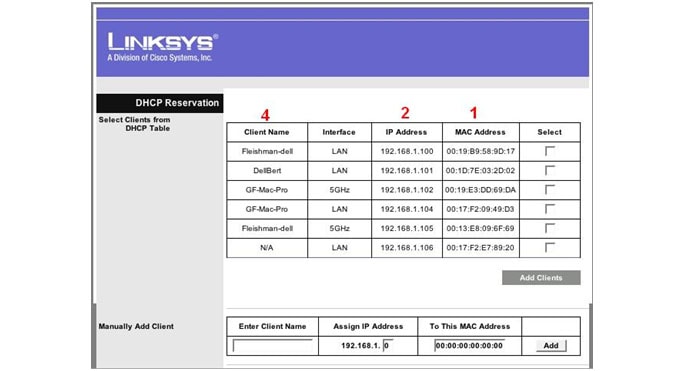The image size is (683, 371).
Task: Select the checkbox for 192.168.1.102
Action: pyautogui.click(x=550, y=189)
